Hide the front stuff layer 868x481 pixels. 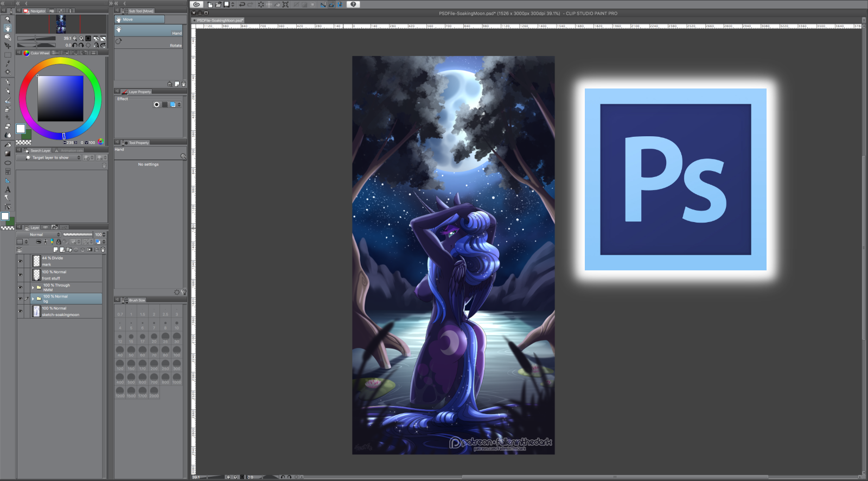tap(20, 275)
